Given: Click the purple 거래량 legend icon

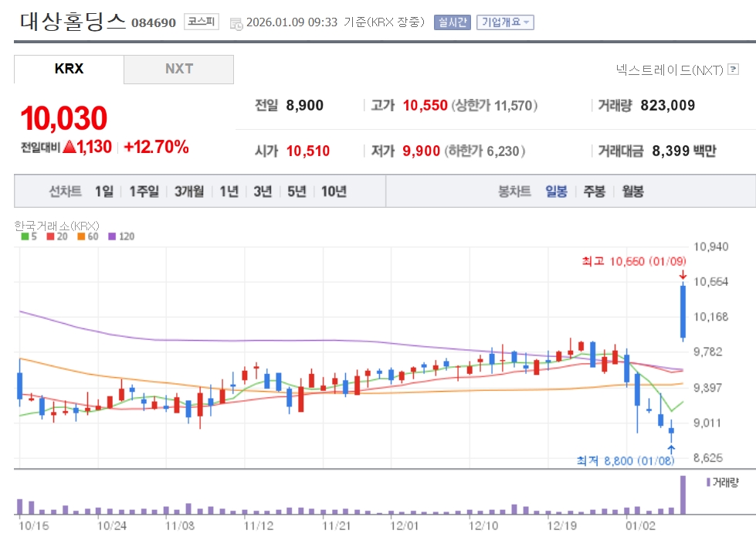Looking at the screenshot, I should [708, 482].
